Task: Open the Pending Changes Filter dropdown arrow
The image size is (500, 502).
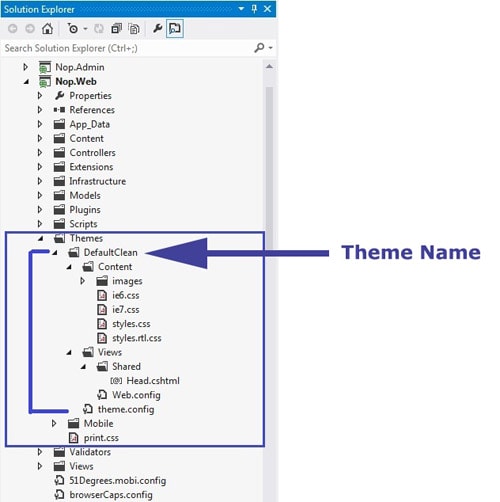Action: point(85,29)
